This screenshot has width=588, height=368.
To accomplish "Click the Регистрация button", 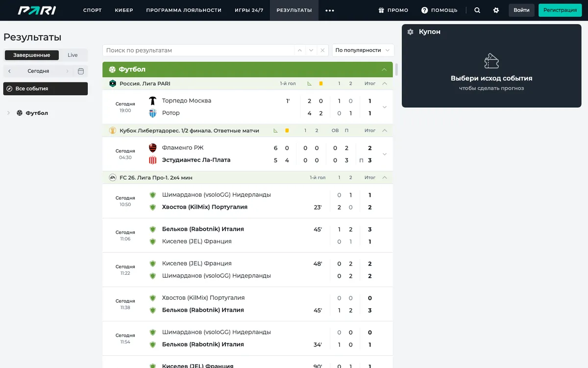I will pyautogui.click(x=560, y=10).
